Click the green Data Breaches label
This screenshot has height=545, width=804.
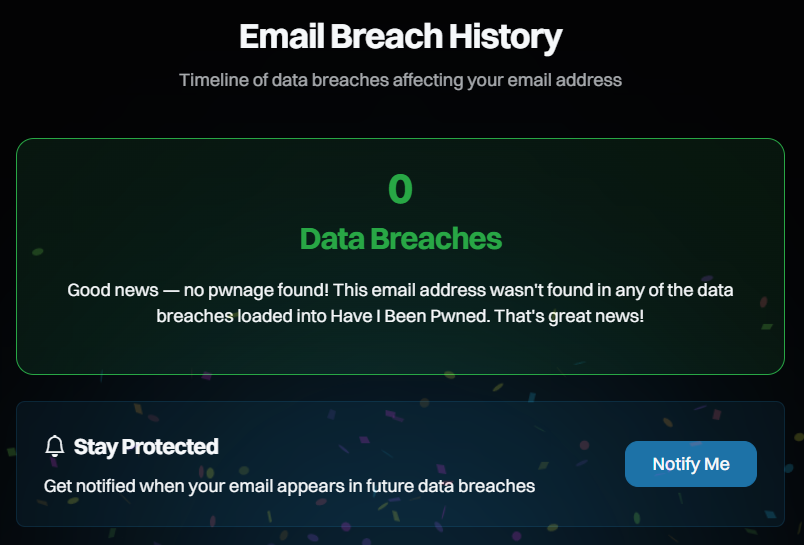click(x=400, y=239)
